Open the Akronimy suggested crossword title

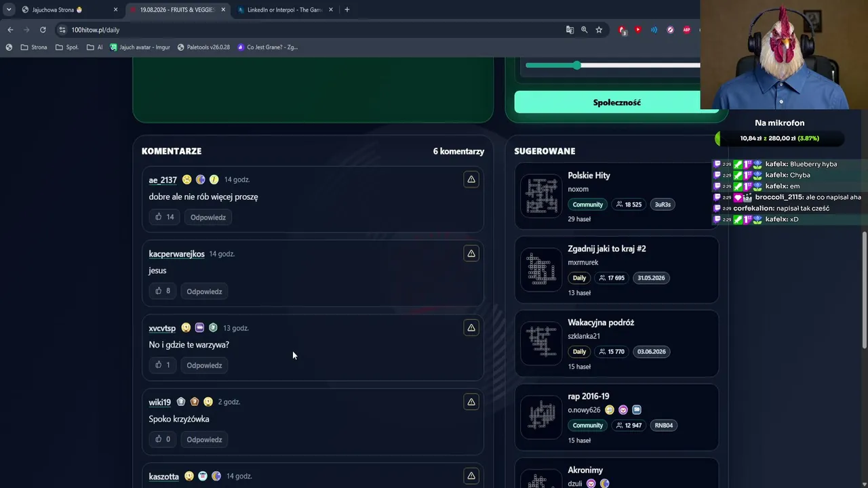[585, 470]
